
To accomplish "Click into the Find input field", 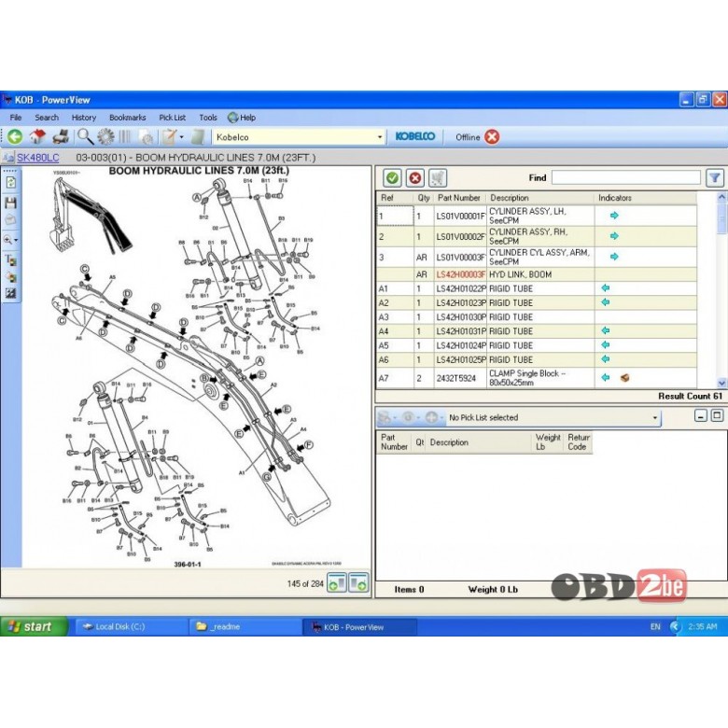I will pos(626,177).
